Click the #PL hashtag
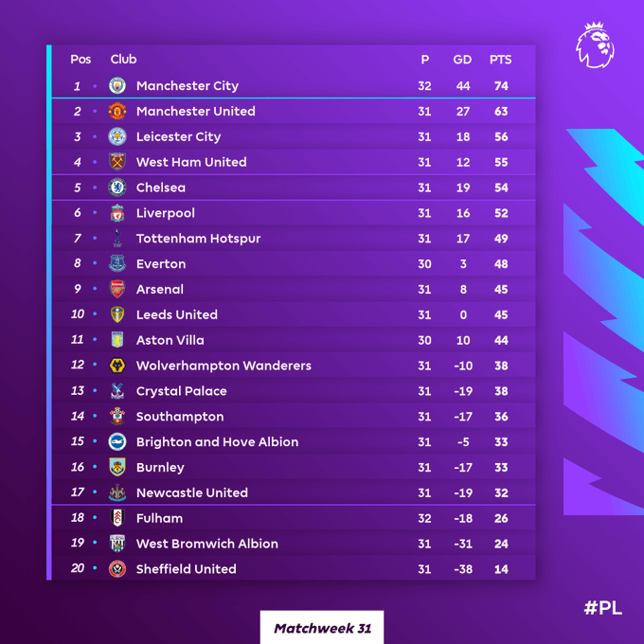644x644 pixels. click(602, 608)
